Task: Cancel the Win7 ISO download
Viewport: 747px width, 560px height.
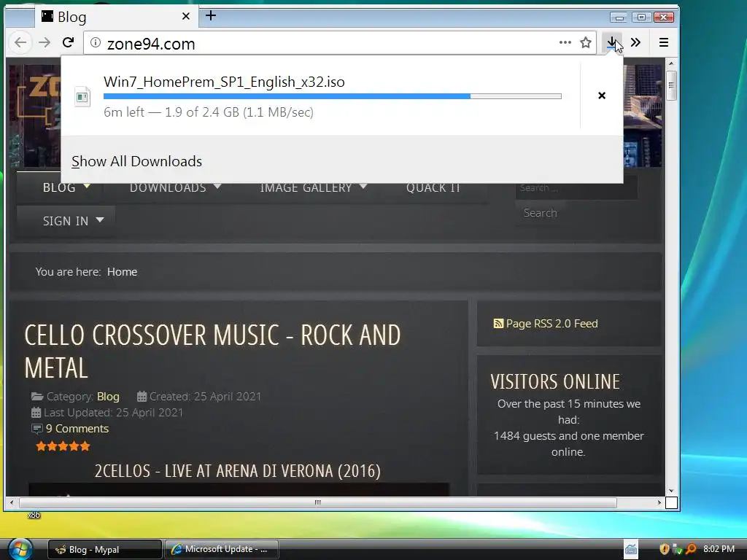Action: (602, 96)
